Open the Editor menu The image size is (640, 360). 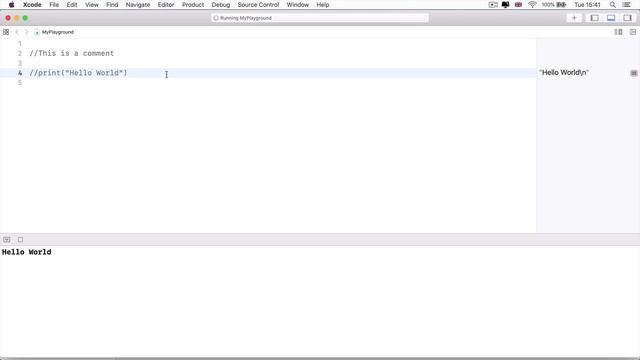[x=166, y=5]
